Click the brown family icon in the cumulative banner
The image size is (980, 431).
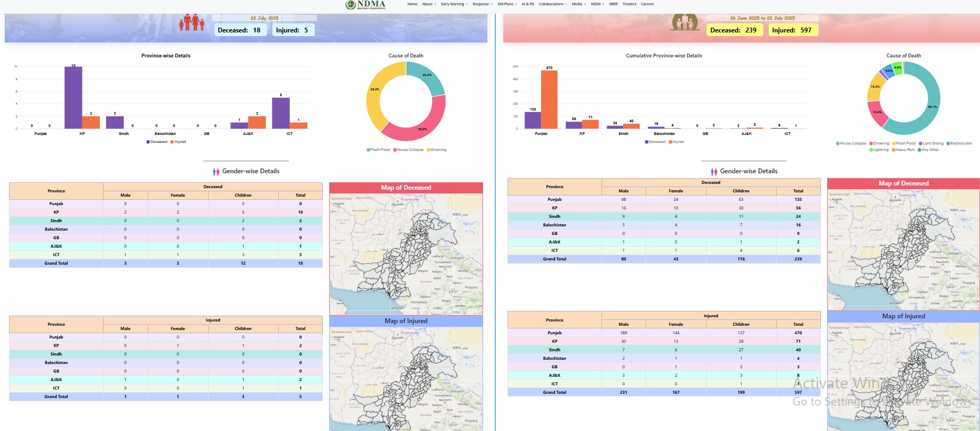tap(685, 23)
